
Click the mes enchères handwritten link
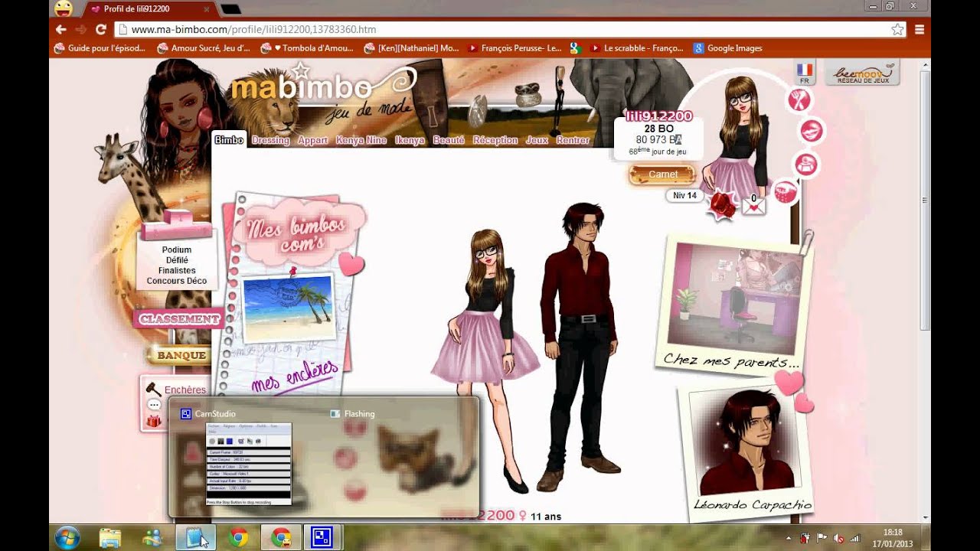[295, 376]
